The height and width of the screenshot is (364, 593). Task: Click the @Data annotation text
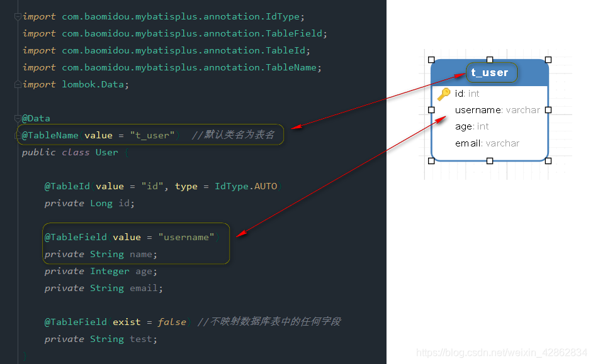click(36, 119)
